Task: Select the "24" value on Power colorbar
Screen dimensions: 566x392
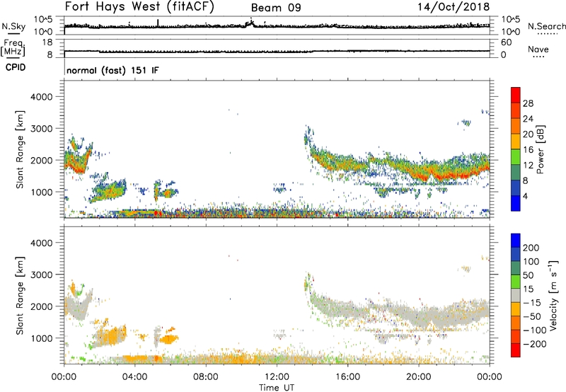Action: [x=528, y=119]
